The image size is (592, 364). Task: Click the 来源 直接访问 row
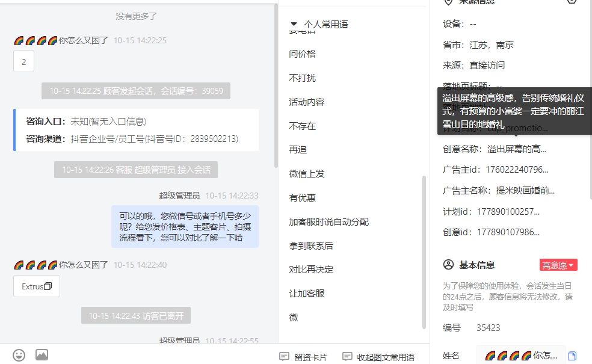point(473,66)
